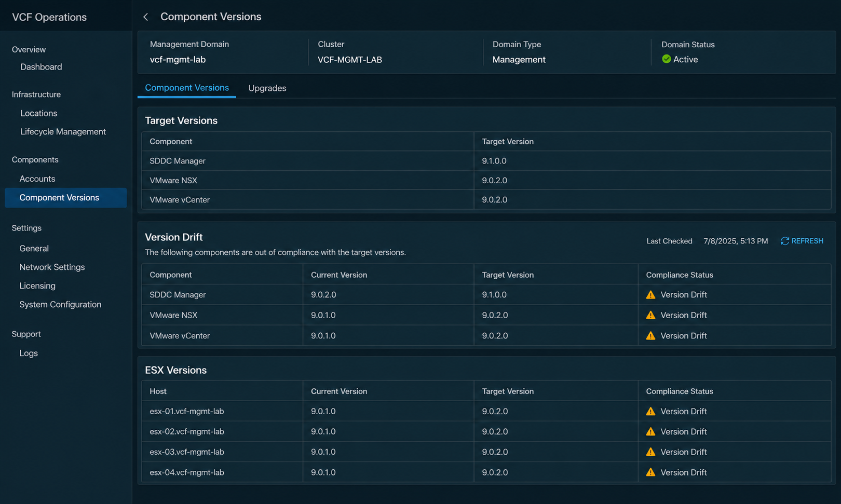Open Dashboard in the sidebar
Image resolution: width=841 pixels, height=504 pixels.
pyautogui.click(x=41, y=67)
